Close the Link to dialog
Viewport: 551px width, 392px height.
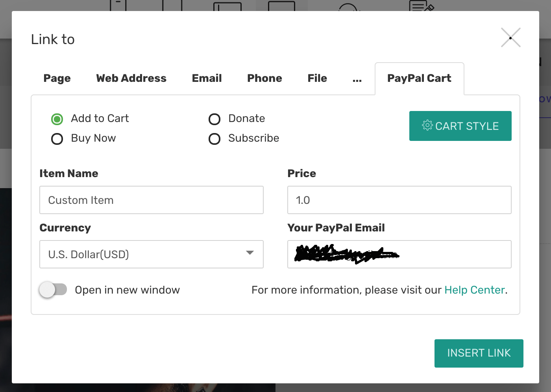pyautogui.click(x=510, y=37)
